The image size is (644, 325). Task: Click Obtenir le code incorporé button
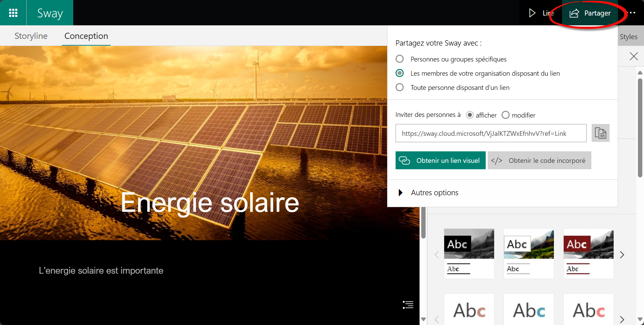(x=539, y=160)
